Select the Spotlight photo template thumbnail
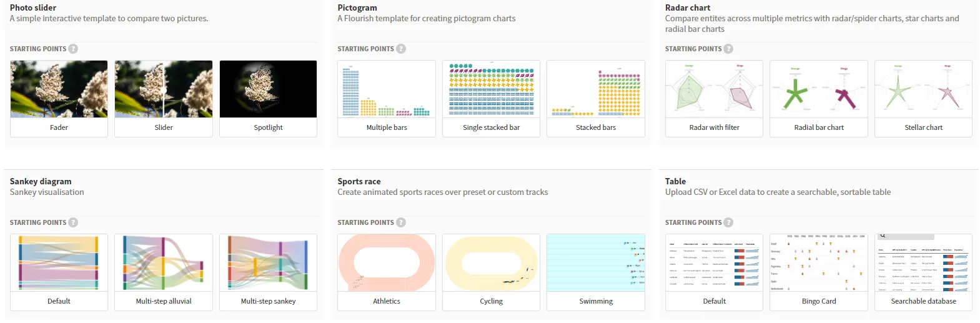Image resolution: width=980 pixels, height=323 pixels. 268,89
